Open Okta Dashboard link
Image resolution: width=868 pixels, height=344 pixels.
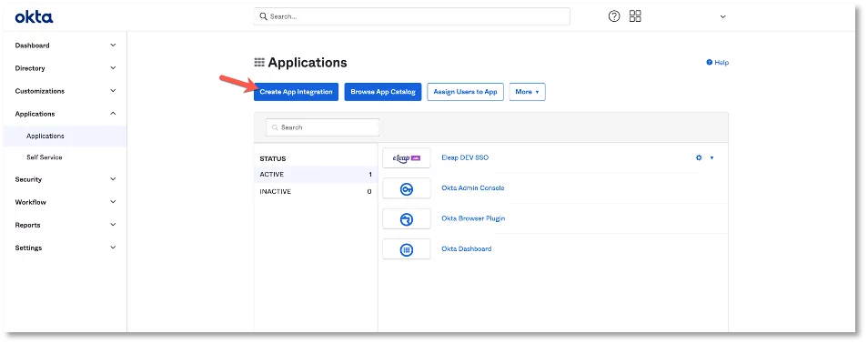pyautogui.click(x=467, y=248)
